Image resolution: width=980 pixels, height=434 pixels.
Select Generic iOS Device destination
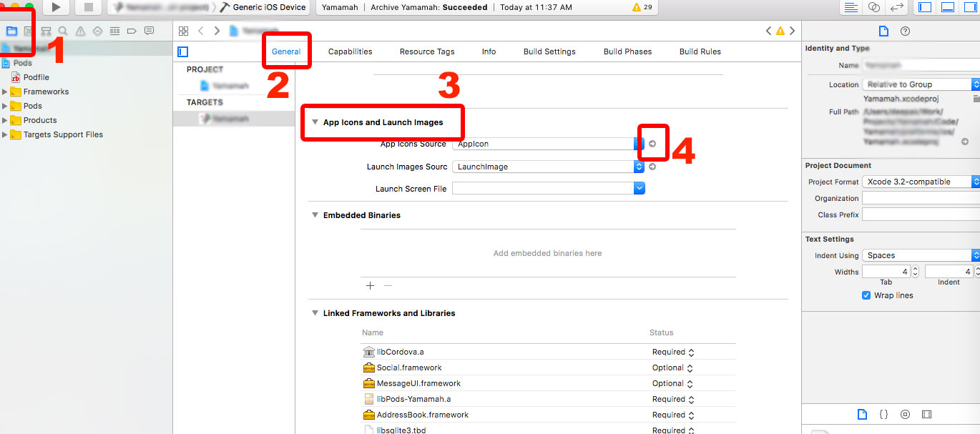264,7
